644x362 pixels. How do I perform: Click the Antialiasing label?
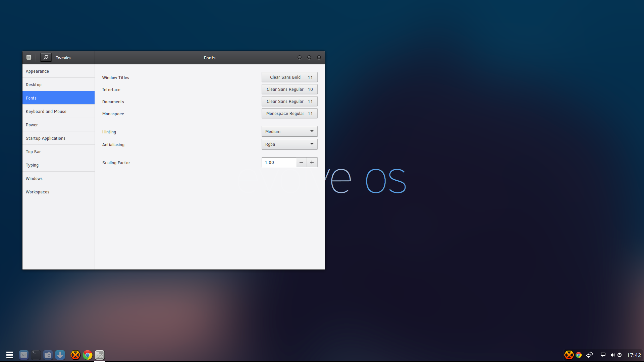click(x=113, y=144)
